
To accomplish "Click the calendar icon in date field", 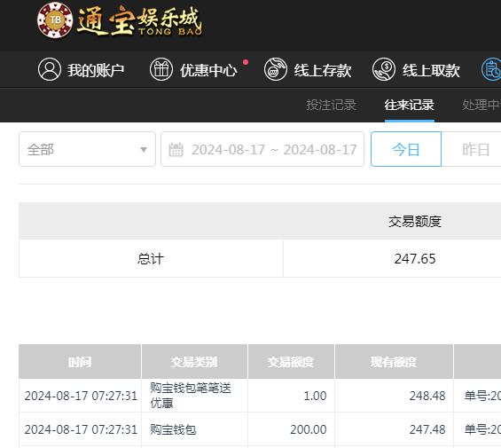I will pyautogui.click(x=176, y=150).
